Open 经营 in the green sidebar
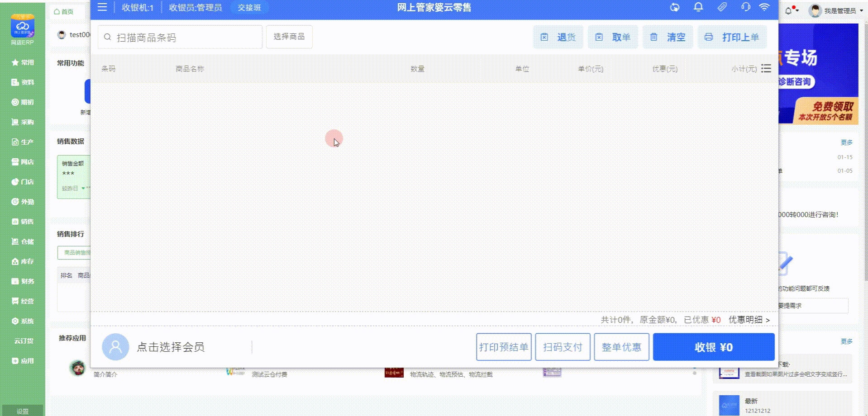Viewport: 868px width, 416px height. 23,301
